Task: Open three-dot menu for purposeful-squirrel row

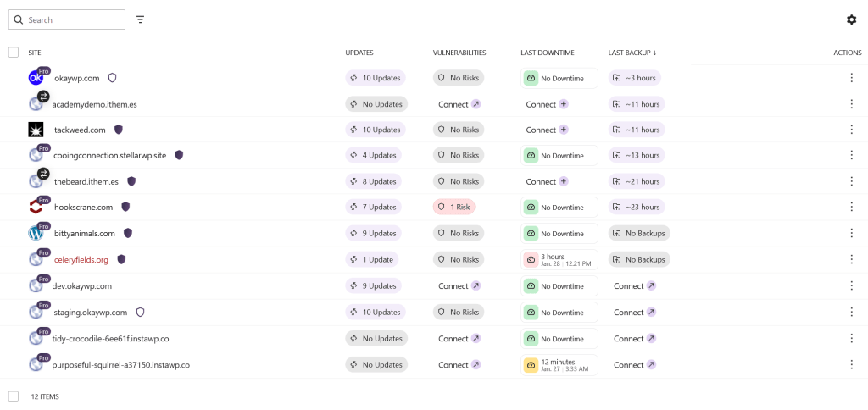Action: 851,364
